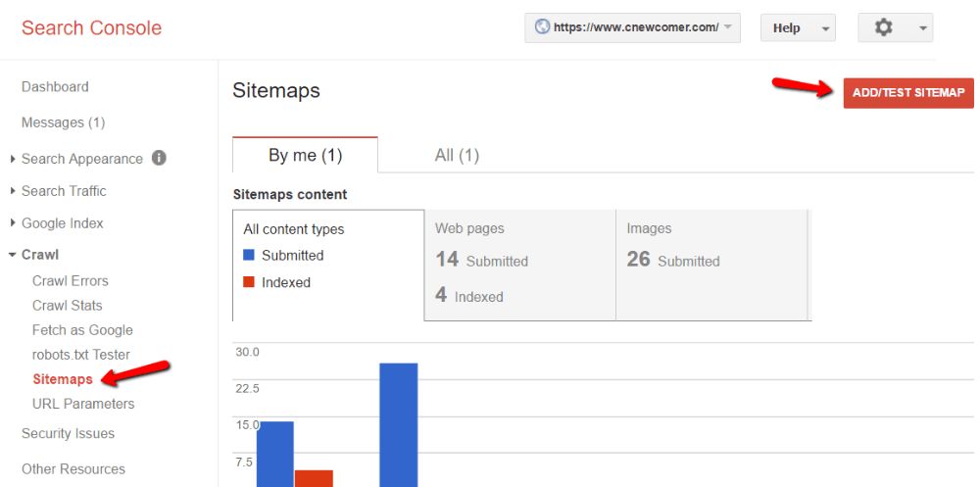
Task: Click the 22.5 chart axis label
Action: coord(247,389)
